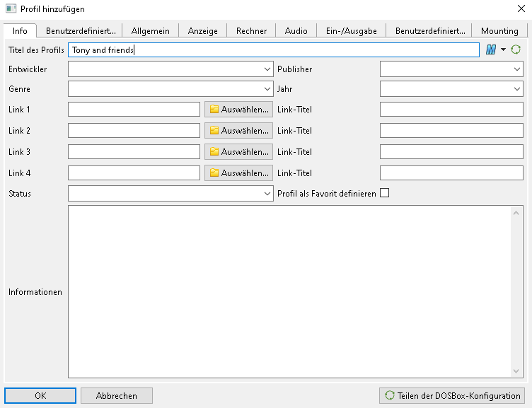The image size is (532, 408).
Task: Open MobyGames icon dropdown arrow
Action: point(503,49)
